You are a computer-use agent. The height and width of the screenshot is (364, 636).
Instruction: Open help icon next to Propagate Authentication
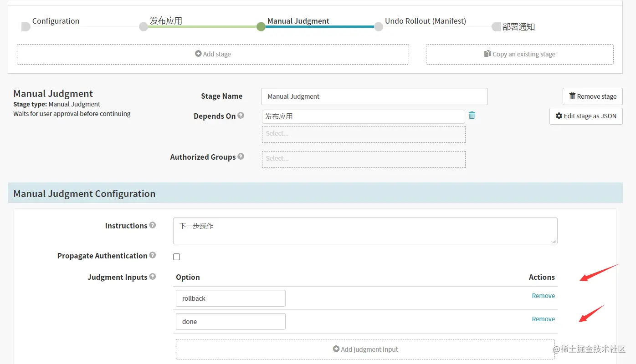click(x=153, y=255)
